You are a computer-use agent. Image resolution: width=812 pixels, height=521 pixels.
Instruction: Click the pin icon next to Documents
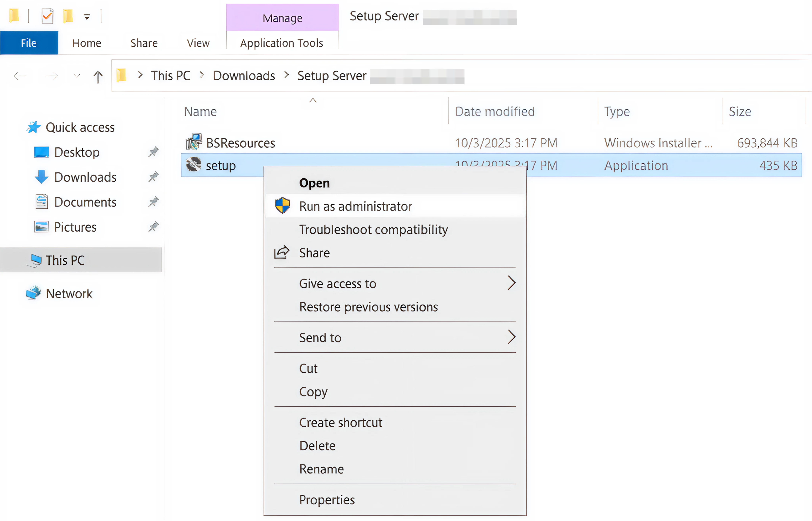[x=154, y=202]
